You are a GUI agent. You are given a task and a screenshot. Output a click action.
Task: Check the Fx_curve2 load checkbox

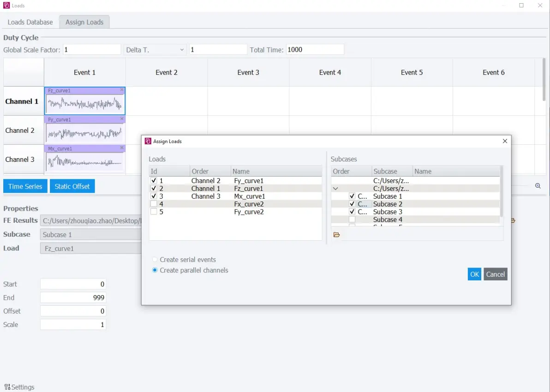pyautogui.click(x=153, y=204)
